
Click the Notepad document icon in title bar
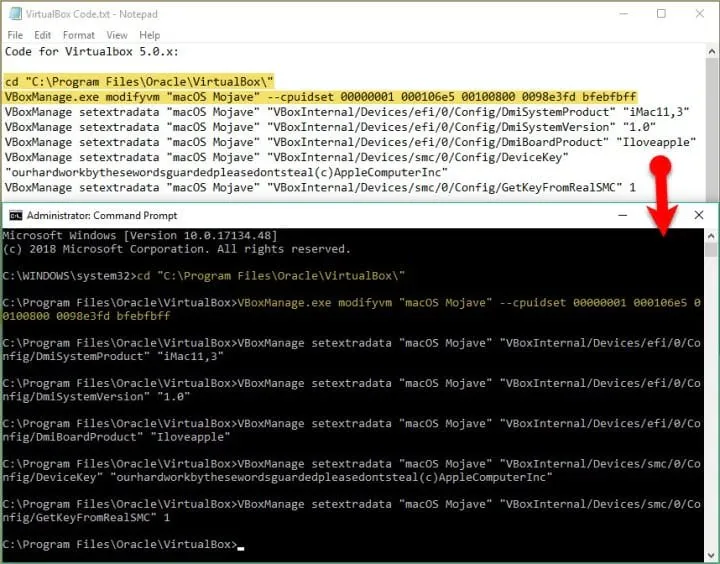pos(15,14)
